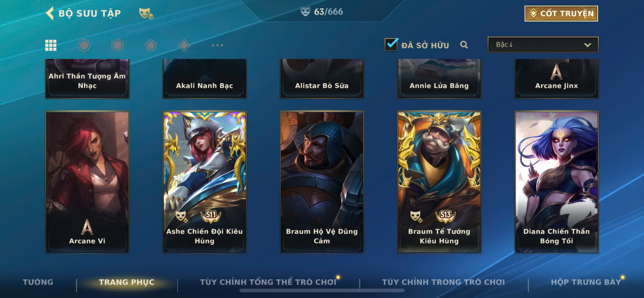644x298 pixels.
Task: Select the all-skins grid view filter
Action: coord(51,45)
